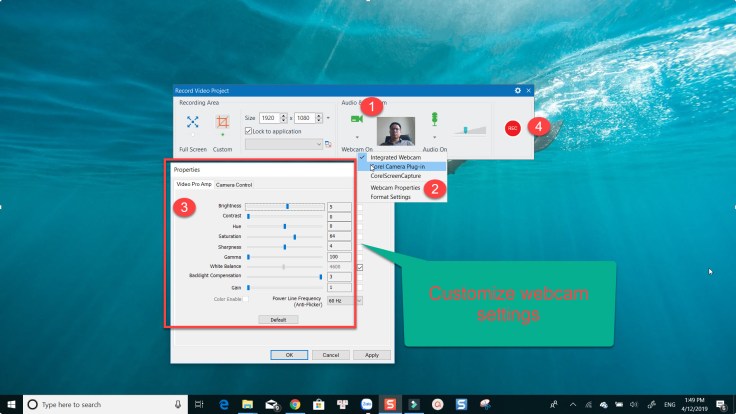Show hidden tray icons chevron
Viewport: 736px width, 414px height.
pyautogui.click(x=573, y=405)
